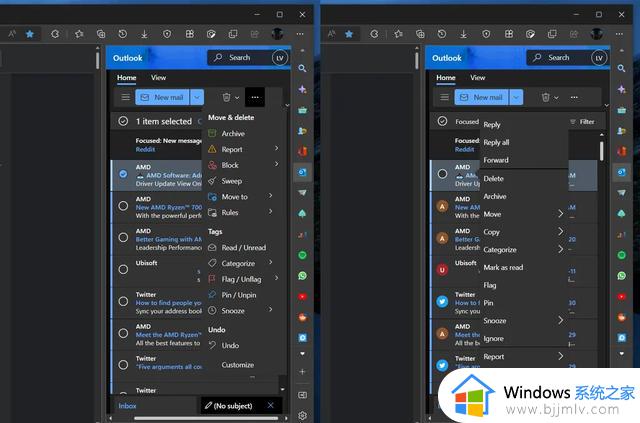This screenshot has height=423, width=640.
Task: Open hamburger navigation menu in left Outlook pane
Action: (126, 97)
